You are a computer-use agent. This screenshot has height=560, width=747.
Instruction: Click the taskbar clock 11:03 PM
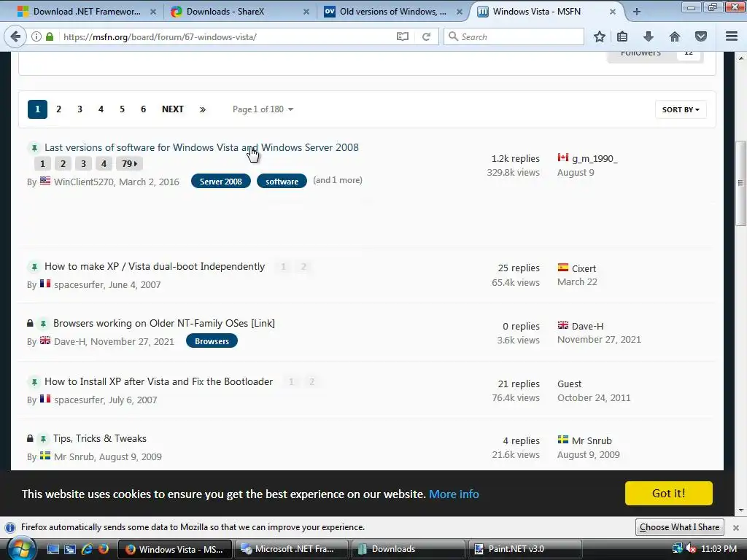click(x=719, y=549)
